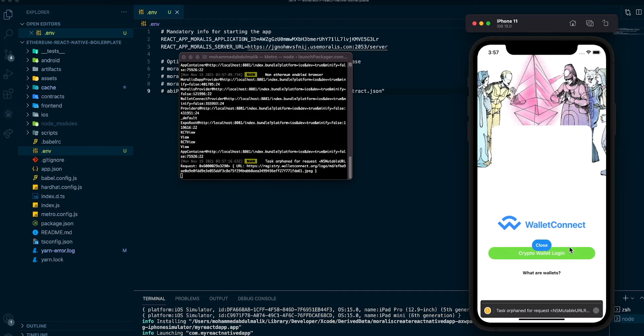
Task: Take a simulator screenshot via camera icon
Action: click(590, 23)
